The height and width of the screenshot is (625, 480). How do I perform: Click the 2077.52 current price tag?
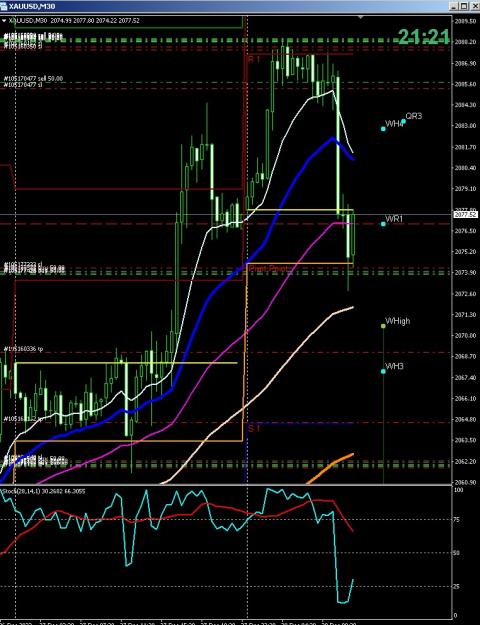click(x=465, y=214)
